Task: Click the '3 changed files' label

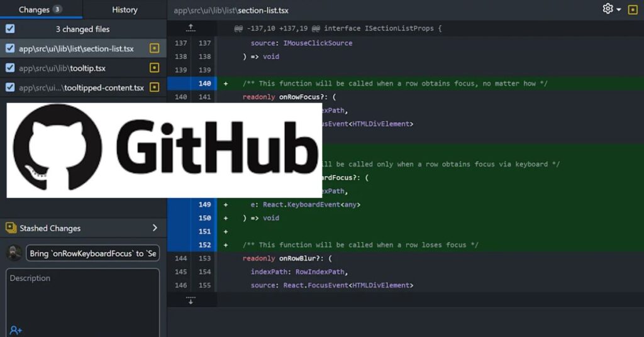Action: (82, 29)
